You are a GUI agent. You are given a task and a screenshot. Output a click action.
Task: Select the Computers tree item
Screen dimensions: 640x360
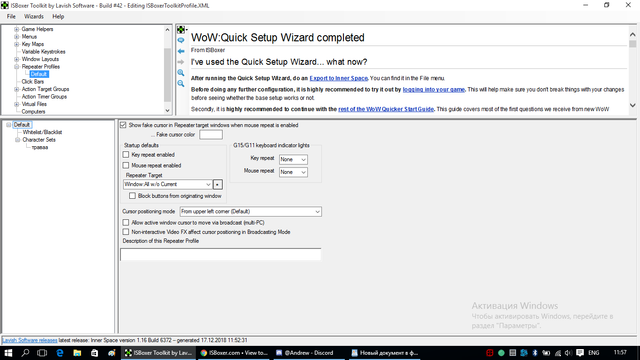click(x=33, y=111)
